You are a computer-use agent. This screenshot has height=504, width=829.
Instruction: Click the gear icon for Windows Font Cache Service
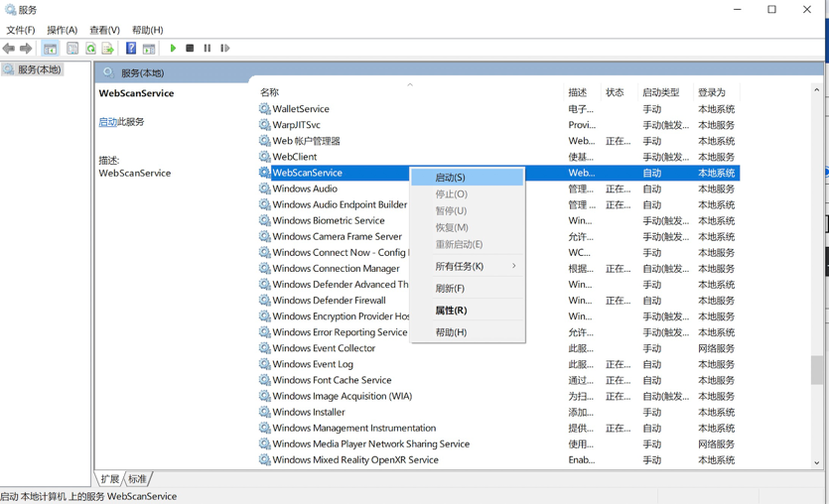(264, 380)
